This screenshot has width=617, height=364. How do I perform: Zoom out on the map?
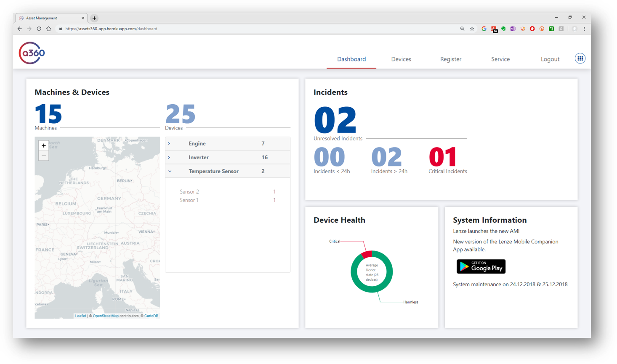44,156
